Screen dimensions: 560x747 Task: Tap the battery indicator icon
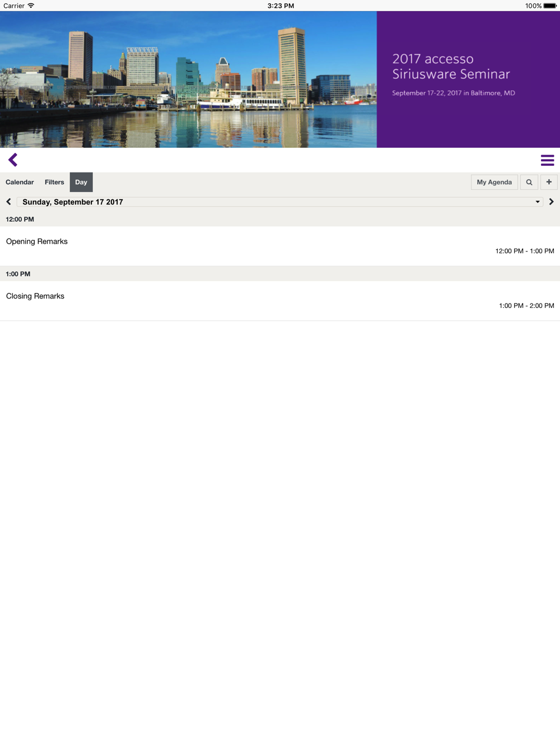[x=550, y=6]
